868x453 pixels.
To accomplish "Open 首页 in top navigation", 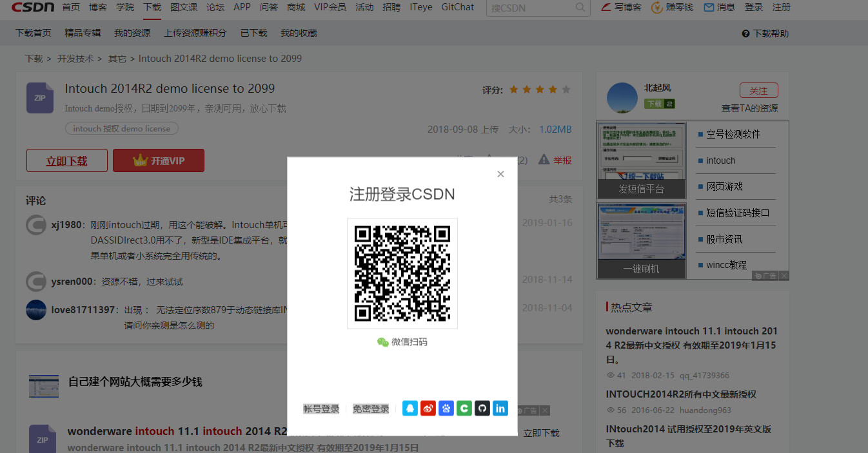I will (71, 8).
